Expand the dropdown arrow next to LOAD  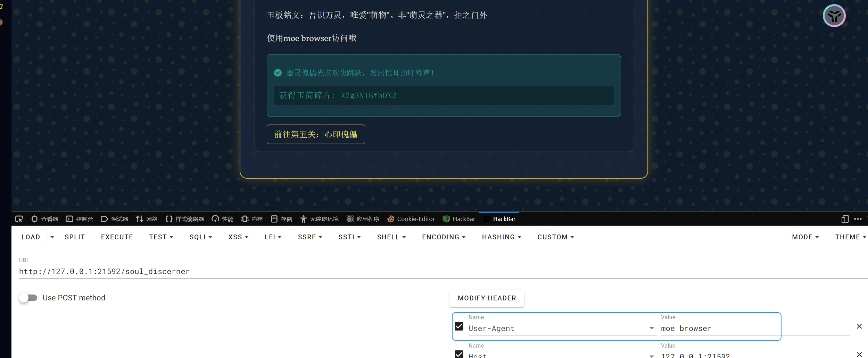(x=52, y=237)
